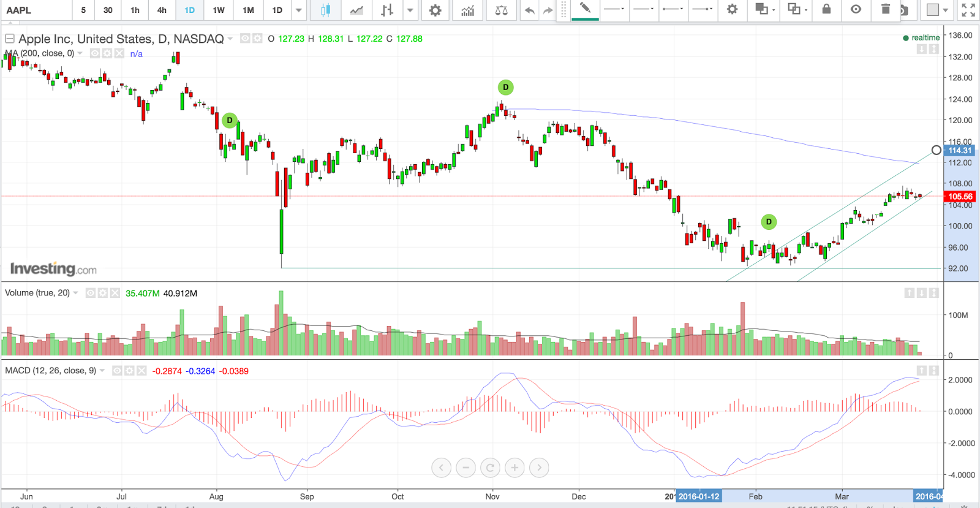Maximize the Volume pane

(x=933, y=293)
